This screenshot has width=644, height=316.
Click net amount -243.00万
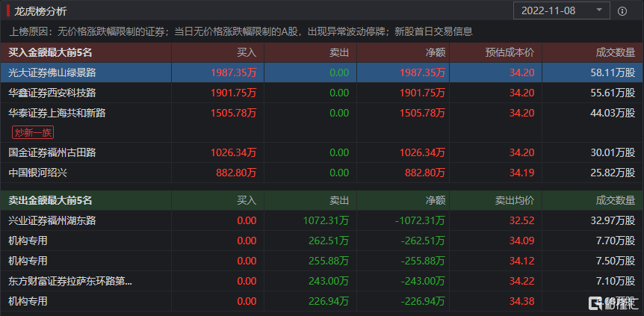[423, 281]
